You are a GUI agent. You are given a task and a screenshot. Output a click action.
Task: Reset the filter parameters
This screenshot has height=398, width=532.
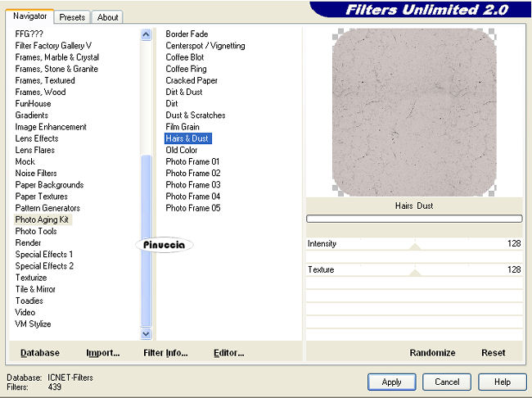tap(493, 353)
